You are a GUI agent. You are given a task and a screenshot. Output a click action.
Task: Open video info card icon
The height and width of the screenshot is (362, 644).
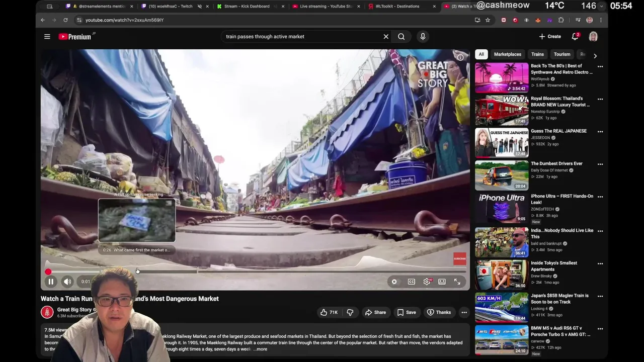[460, 57]
